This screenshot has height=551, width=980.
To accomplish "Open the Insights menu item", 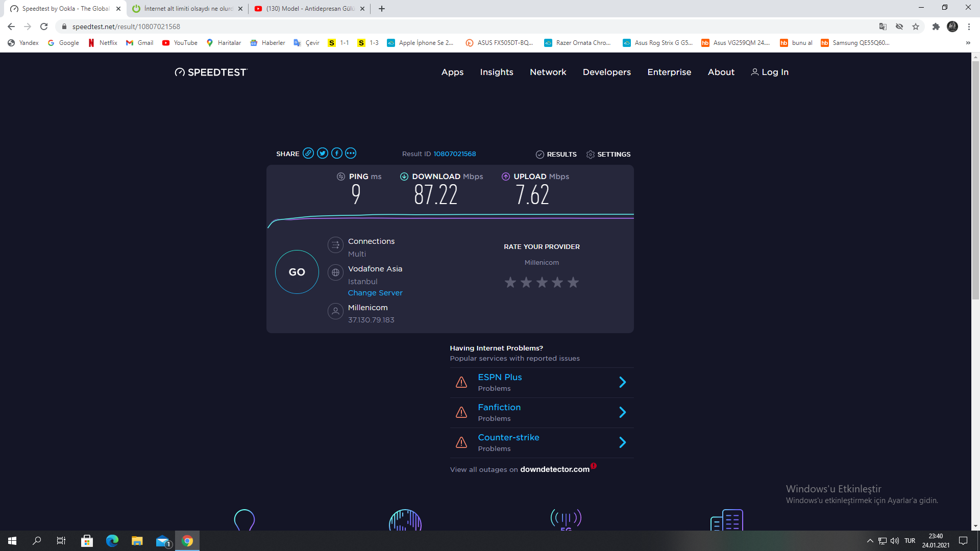I will pos(496,72).
